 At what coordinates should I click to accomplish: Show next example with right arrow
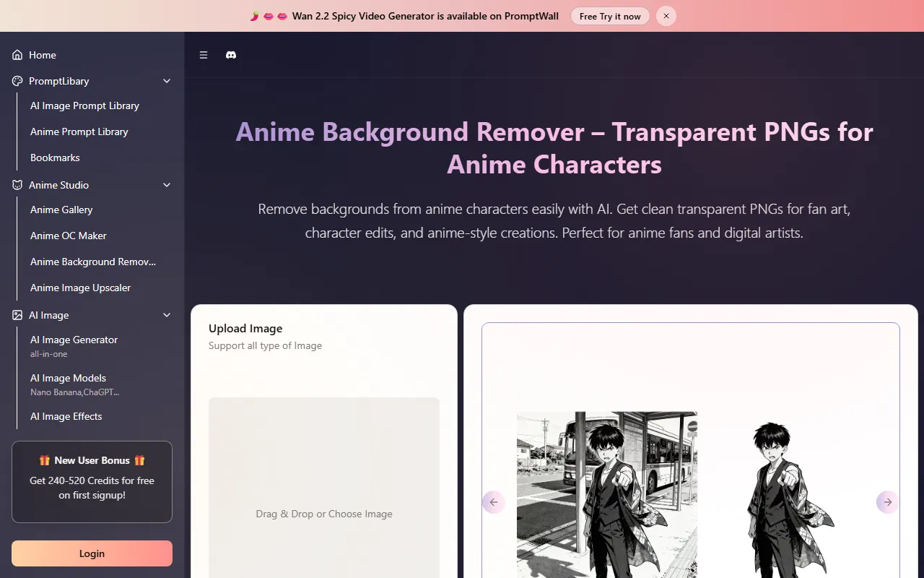(887, 502)
